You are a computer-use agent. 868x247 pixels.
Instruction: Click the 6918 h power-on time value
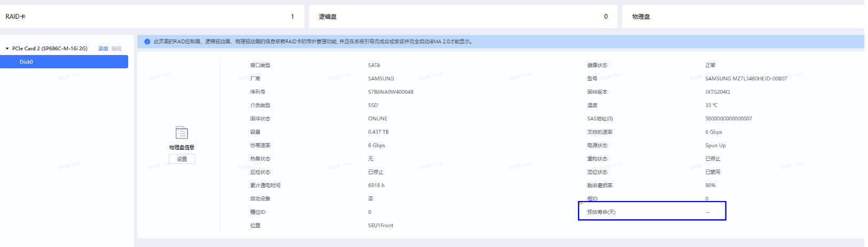point(376,186)
